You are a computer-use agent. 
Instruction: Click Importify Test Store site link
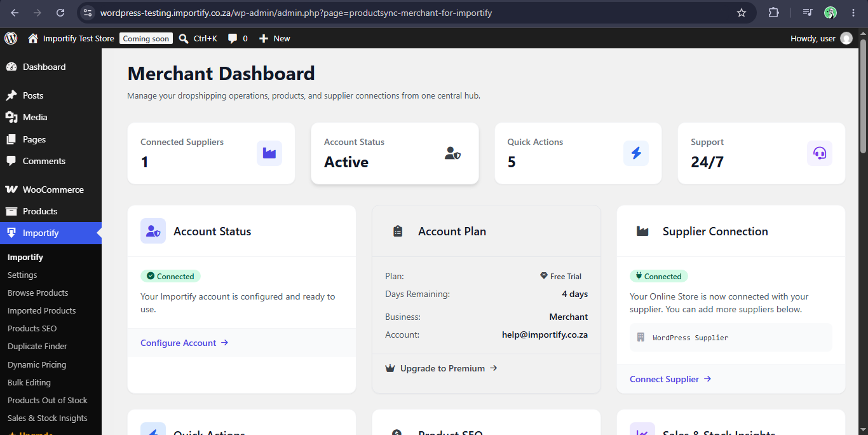[x=79, y=38]
